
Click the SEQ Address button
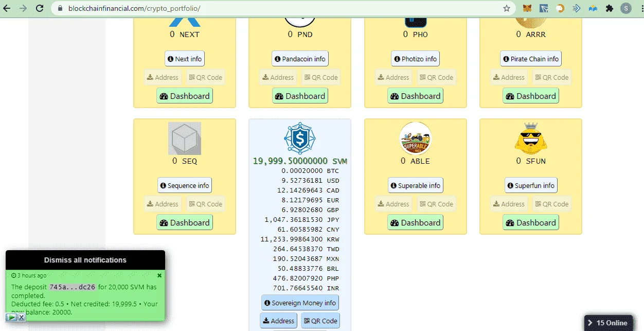coord(163,204)
